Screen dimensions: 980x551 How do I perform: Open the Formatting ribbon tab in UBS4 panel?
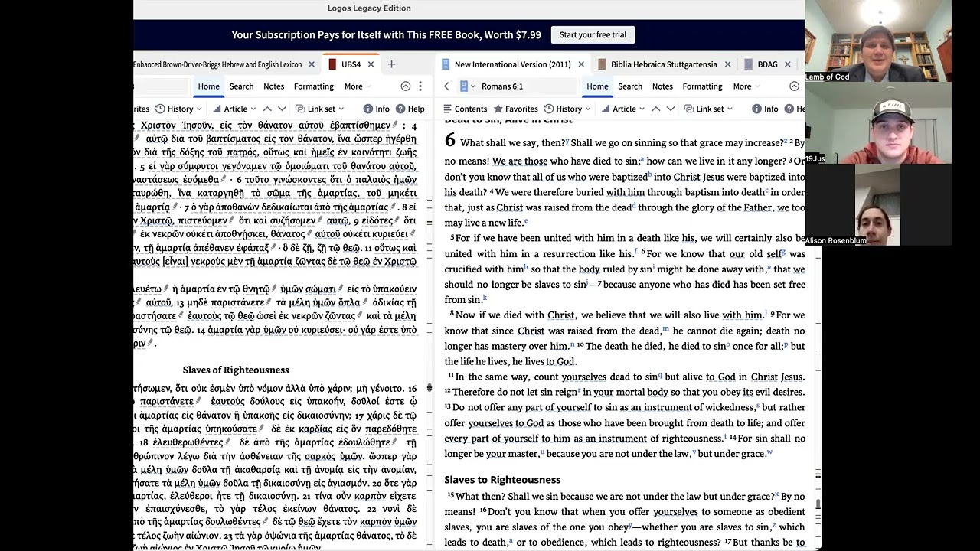314,86
